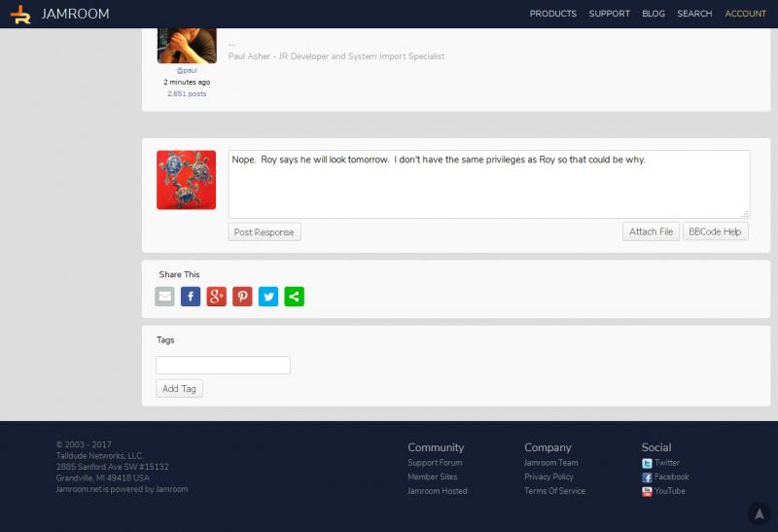Viewport: 778px width, 532px height.
Task: Open the Support menu item
Action: coord(609,14)
